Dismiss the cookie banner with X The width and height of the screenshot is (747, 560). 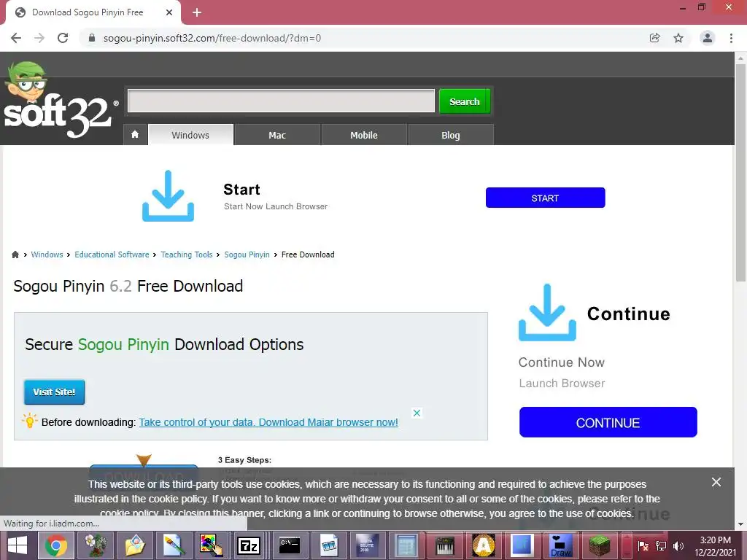pyautogui.click(x=716, y=482)
